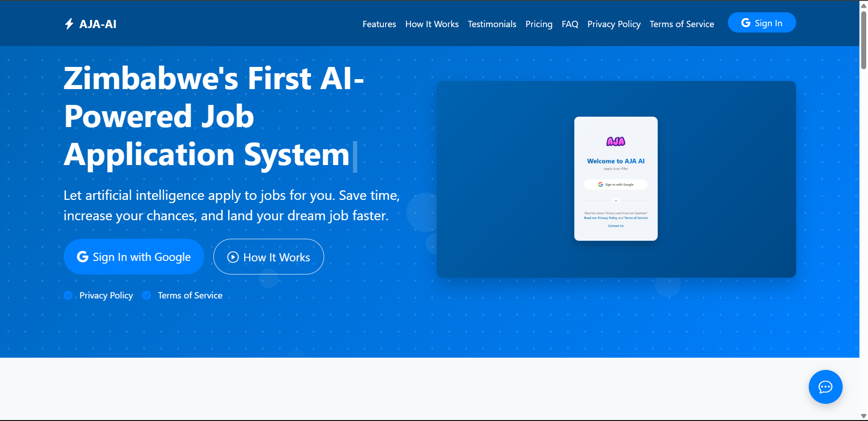Click the Sign In with Google hero button
The height and width of the screenshot is (421, 868).
pos(134,256)
